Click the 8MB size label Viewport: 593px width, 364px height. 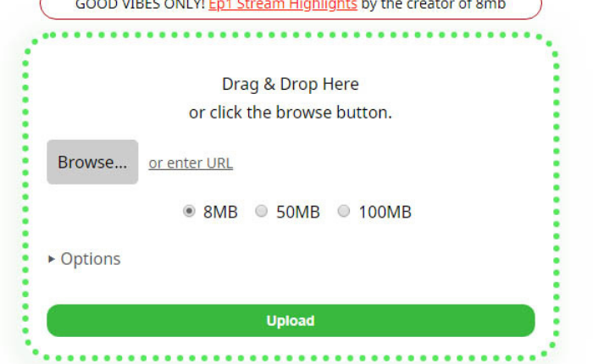220,212
